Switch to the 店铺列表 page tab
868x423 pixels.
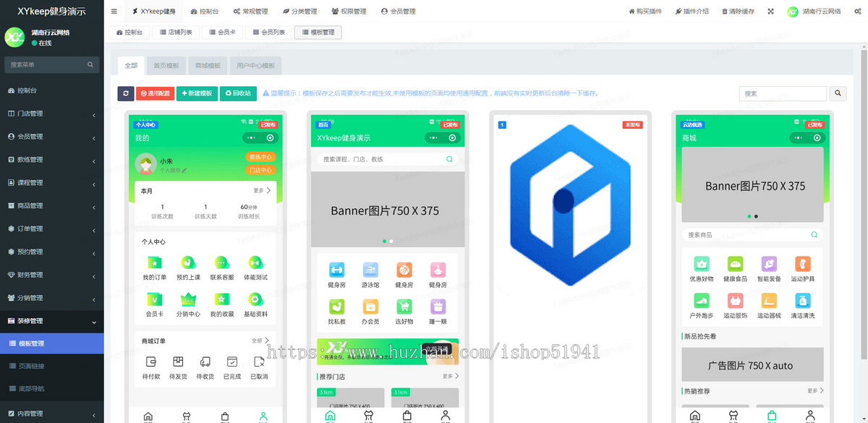pyautogui.click(x=176, y=33)
